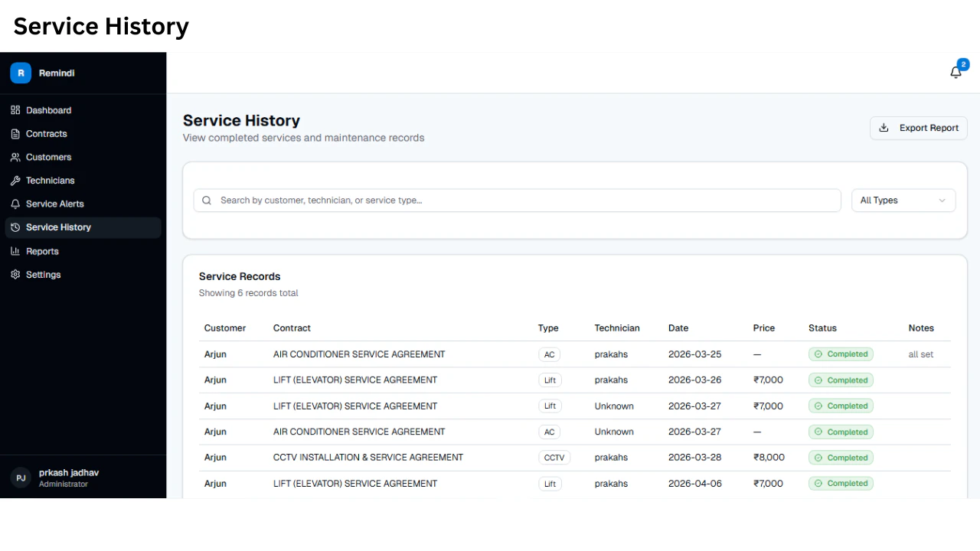Click Lift type tag in 2026-03-26 row
Image resolution: width=980 pixels, height=551 pixels.
point(550,380)
